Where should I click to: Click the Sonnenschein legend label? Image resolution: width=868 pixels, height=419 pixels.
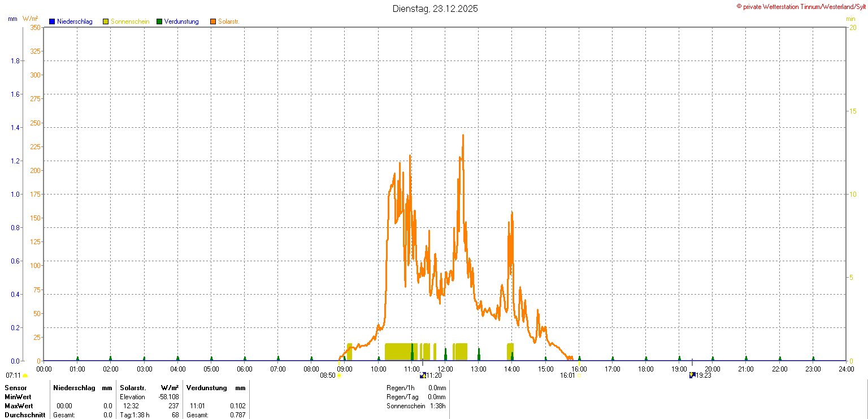tap(130, 21)
